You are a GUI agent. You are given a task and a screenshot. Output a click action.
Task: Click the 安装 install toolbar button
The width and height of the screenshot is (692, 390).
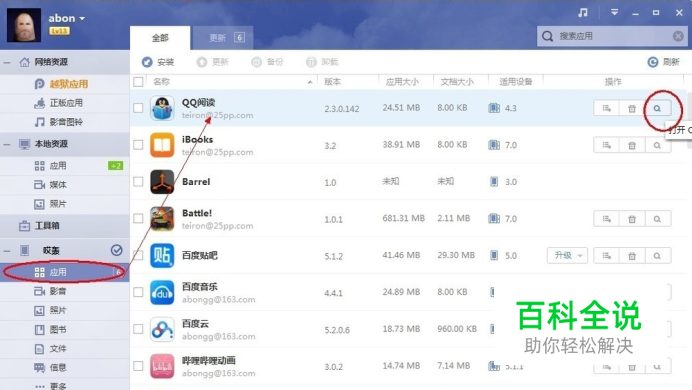click(x=158, y=62)
